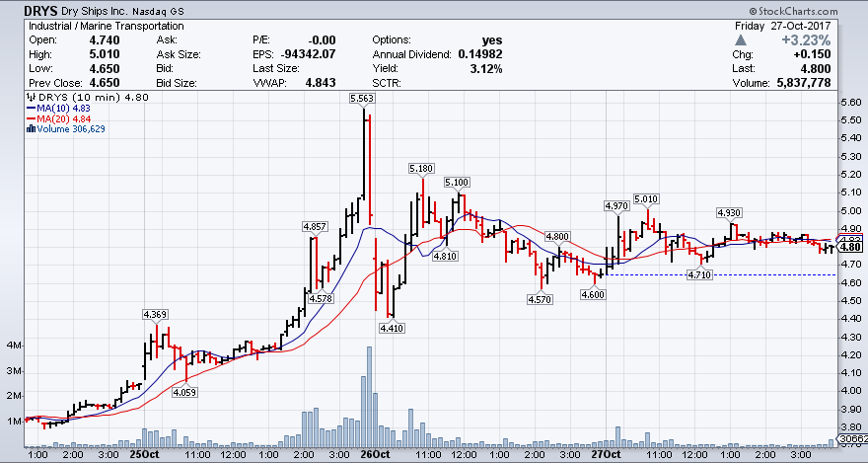Click the tallest volume bar near 26Oct

[369, 395]
